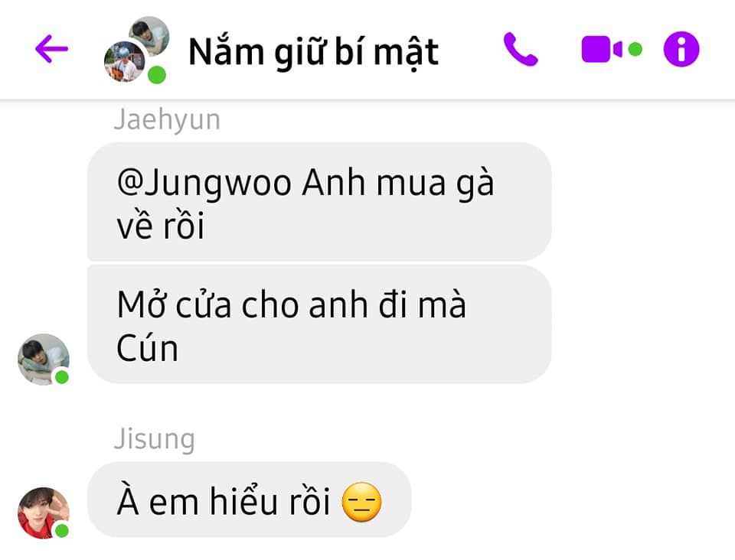
Task: Open the group name 'Nắm giữ bí mật'
Action: tap(313, 52)
